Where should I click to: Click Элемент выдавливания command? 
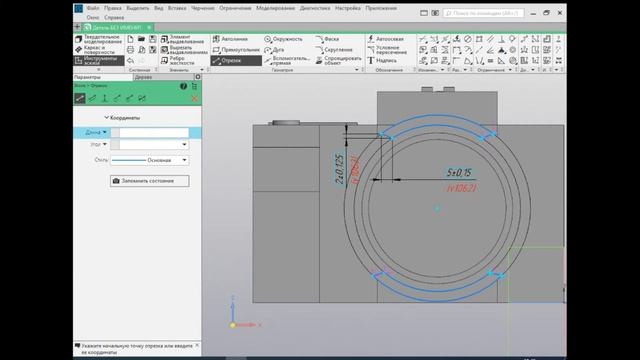click(x=182, y=39)
